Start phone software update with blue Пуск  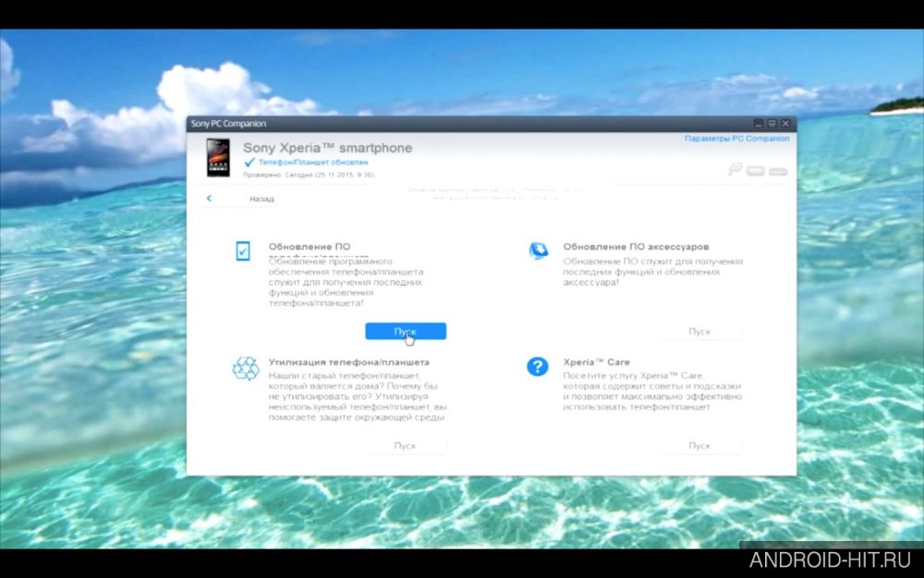(406, 331)
